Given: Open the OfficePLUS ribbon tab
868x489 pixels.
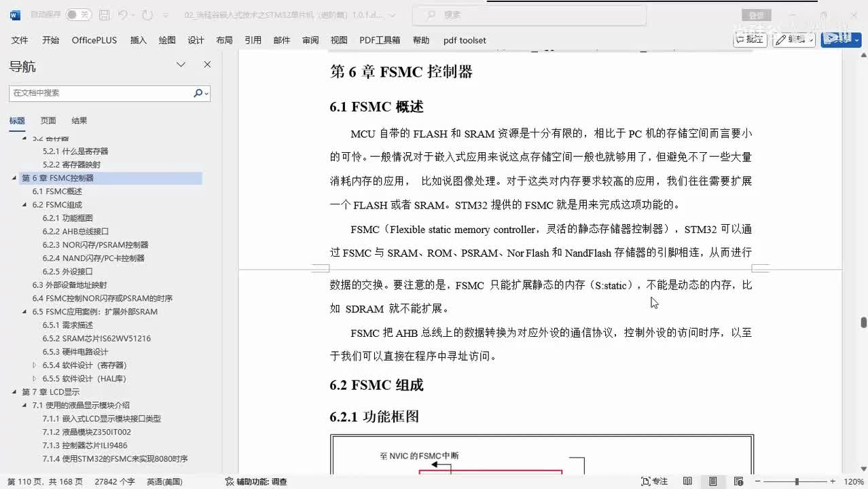Looking at the screenshot, I should coord(94,40).
